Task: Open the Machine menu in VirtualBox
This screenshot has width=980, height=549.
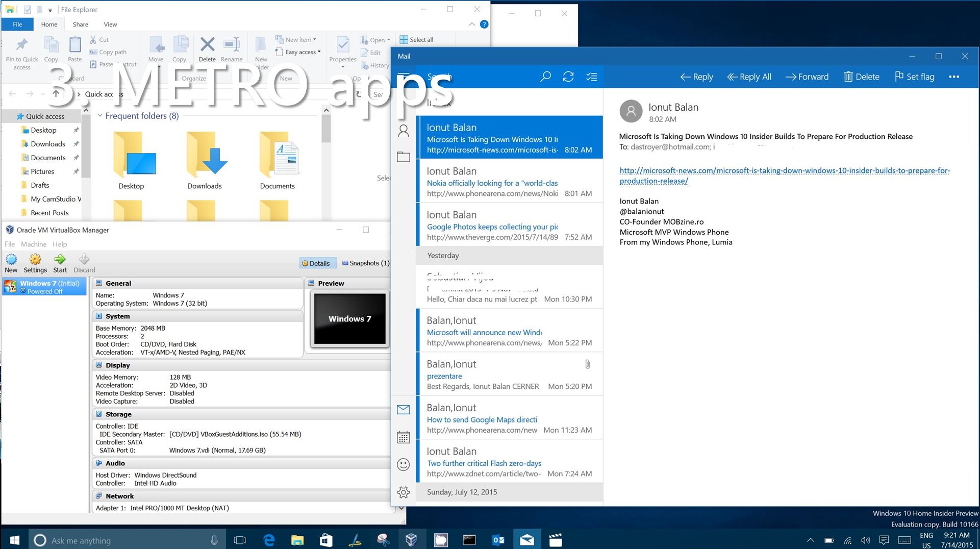Action: 34,244
